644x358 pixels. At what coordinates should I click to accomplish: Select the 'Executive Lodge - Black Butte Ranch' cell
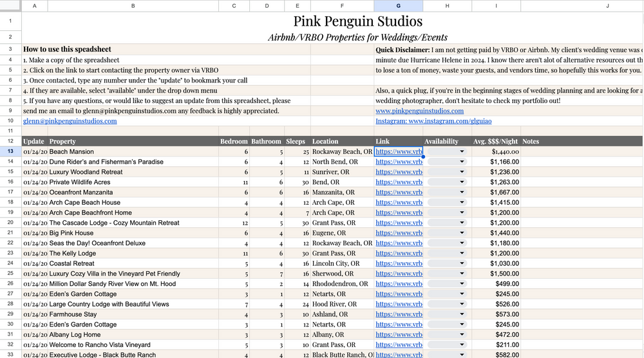tap(133, 355)
